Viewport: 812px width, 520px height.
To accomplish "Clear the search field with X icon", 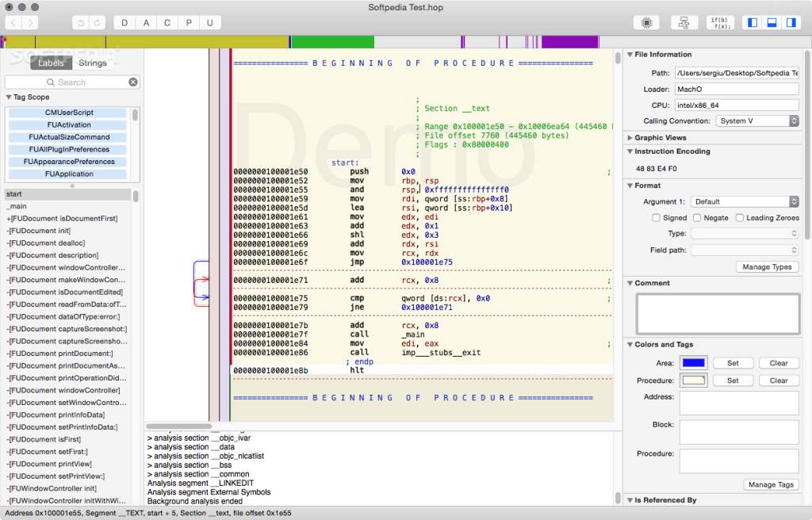I will click(133, 82).
